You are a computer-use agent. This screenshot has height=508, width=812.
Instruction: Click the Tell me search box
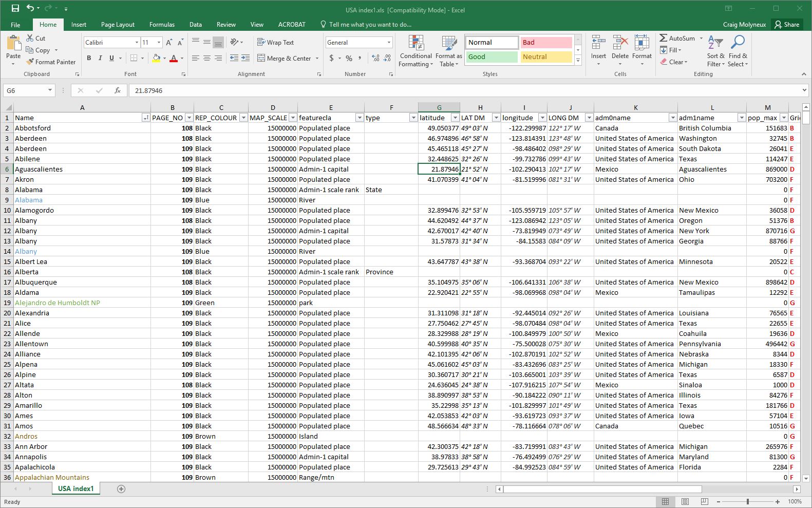click(x=366, y=25)
